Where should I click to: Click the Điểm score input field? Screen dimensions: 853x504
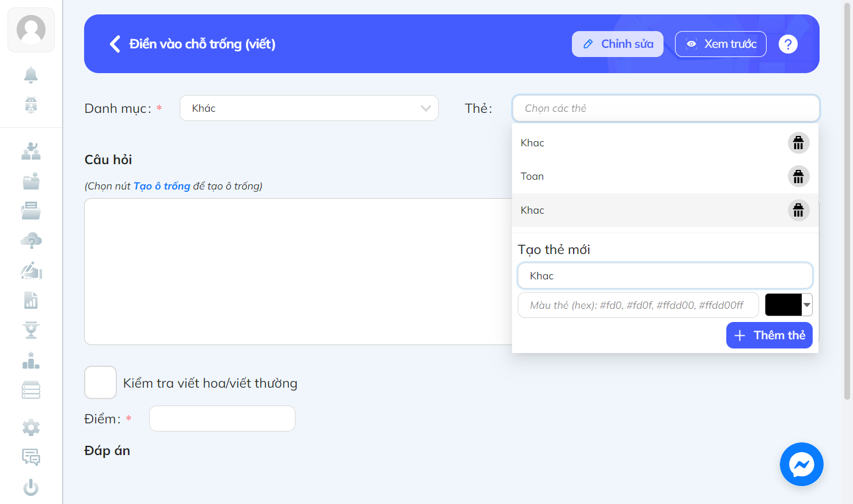(x=222, y=419)
